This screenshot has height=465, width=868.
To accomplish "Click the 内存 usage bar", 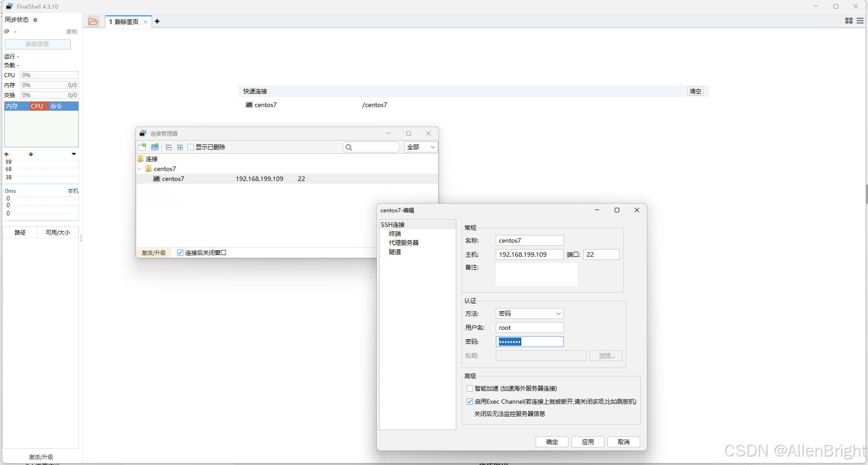I will [x=49, y=85].
